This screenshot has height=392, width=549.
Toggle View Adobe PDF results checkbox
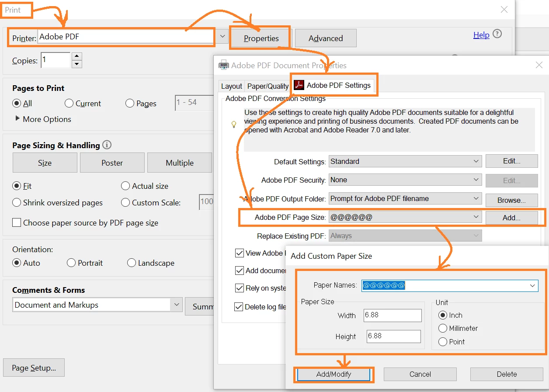click(x=240, y=253)
